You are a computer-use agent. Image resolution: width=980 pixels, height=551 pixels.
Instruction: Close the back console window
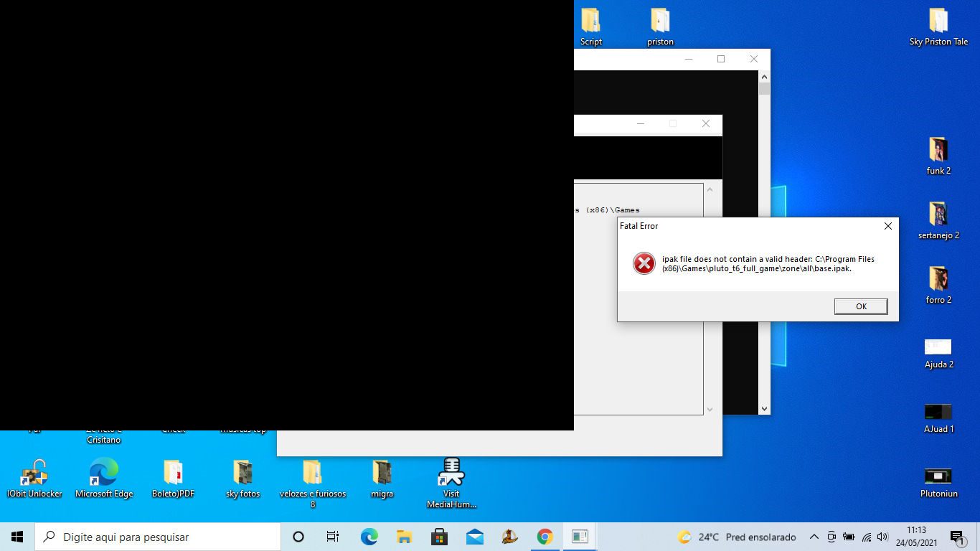753,59
